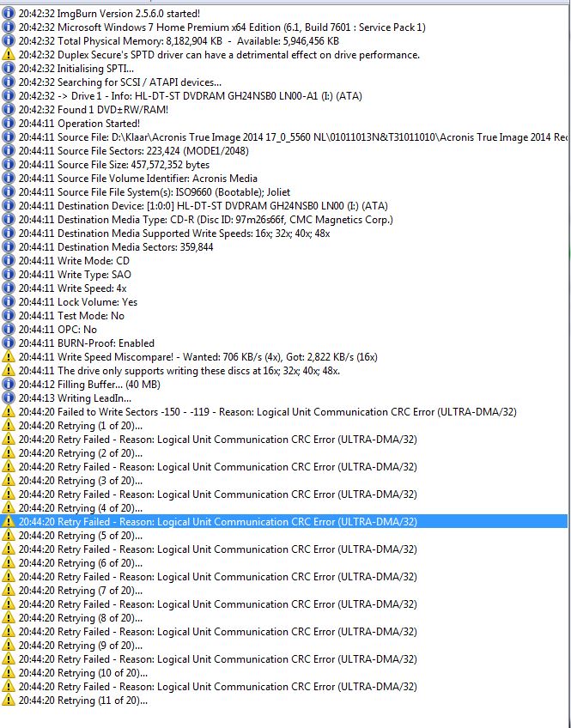Click warning icon on the SPTD driver message

(9, 55)
